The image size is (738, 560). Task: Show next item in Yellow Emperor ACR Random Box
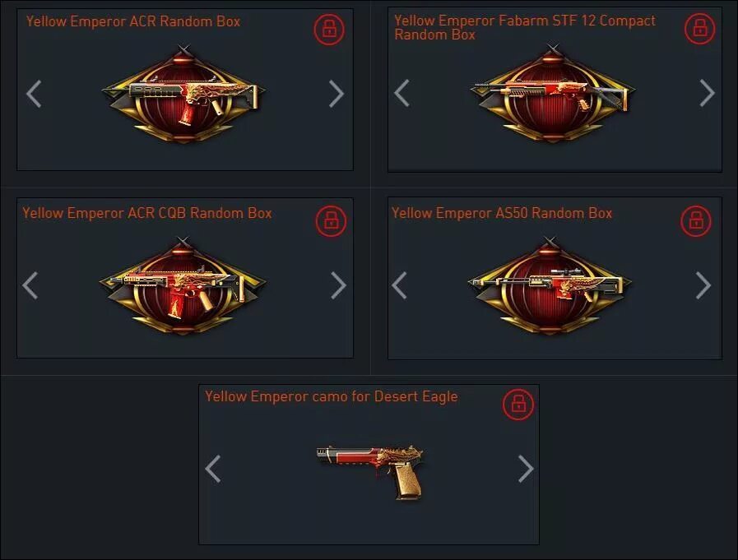pos(336,94)
